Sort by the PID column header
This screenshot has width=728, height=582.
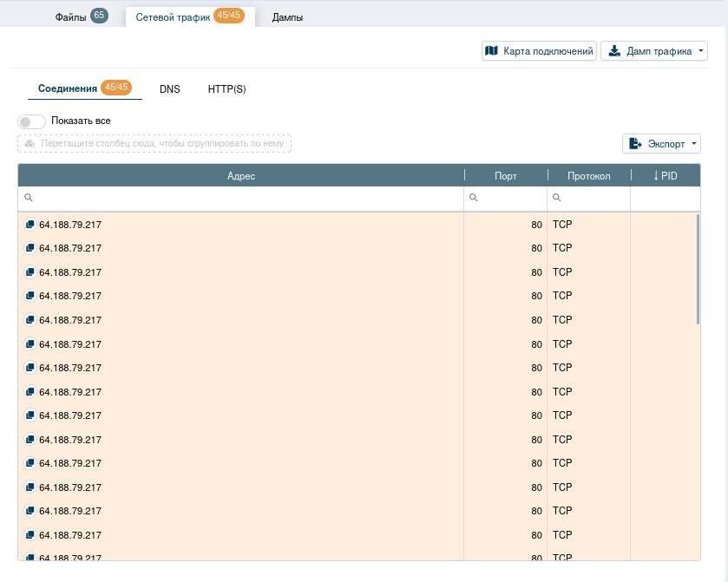[x=665, y=176]
